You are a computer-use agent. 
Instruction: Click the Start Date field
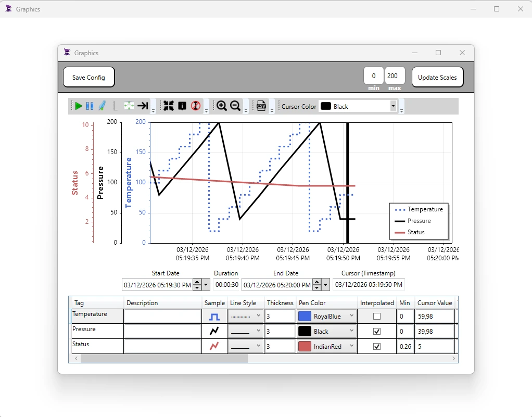coord(157,285)
